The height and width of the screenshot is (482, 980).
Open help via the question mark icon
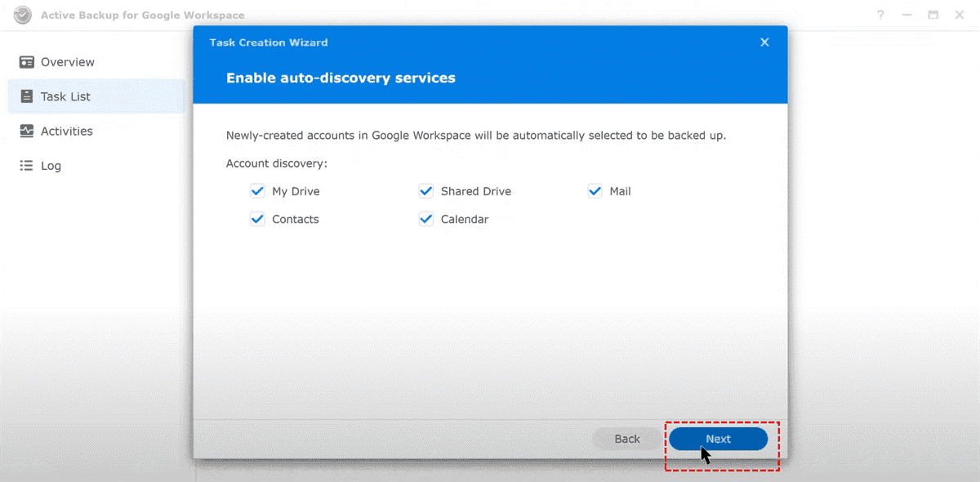point(880,16)
